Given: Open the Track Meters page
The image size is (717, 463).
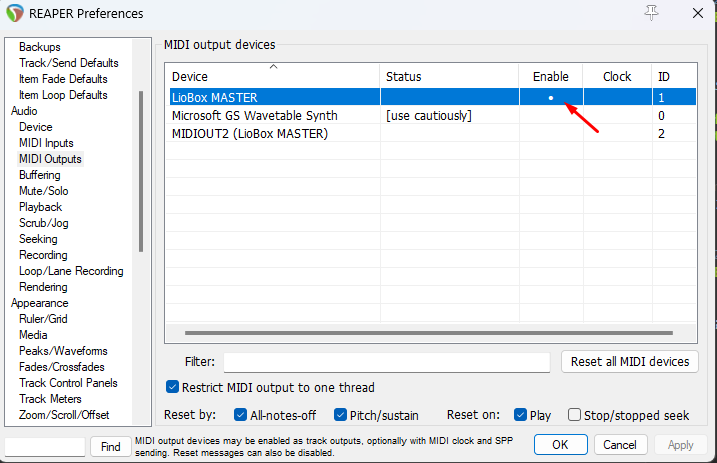Looking at the screenshot, I should (50, 399).
